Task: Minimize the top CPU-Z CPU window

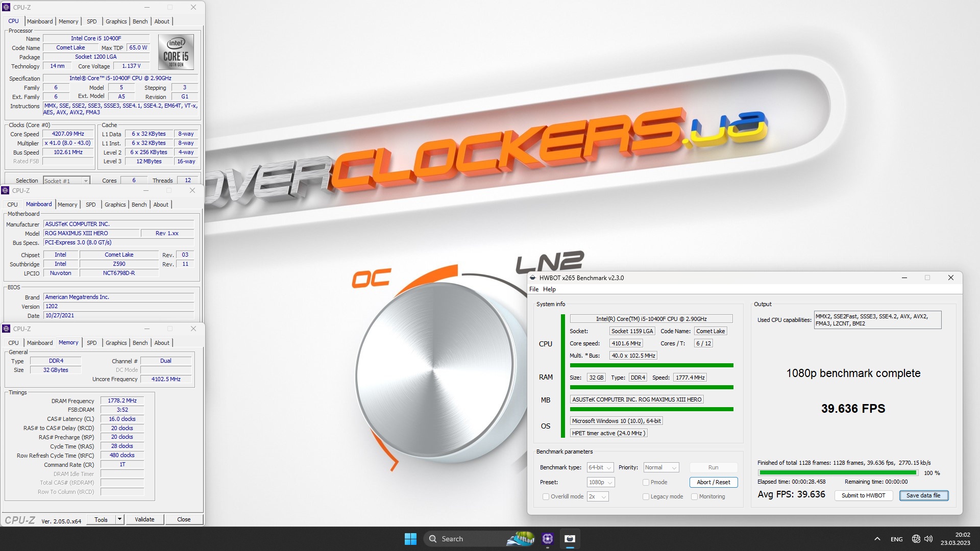Action: 147,7
